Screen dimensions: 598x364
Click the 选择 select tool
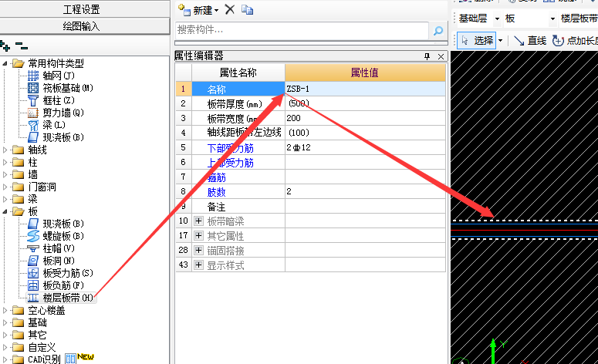tap(477, 40)
